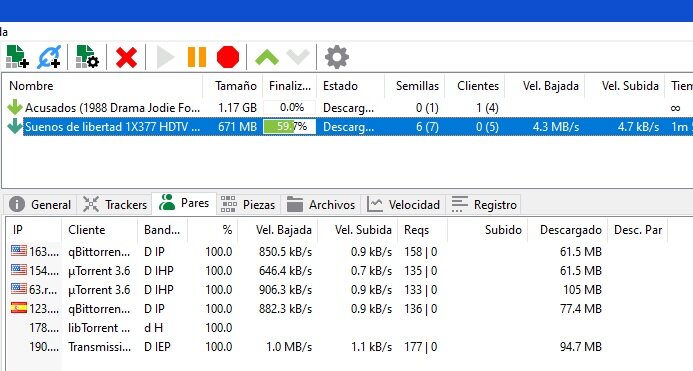Click the Spain flag of peer 123....

(x=19, y=307)
